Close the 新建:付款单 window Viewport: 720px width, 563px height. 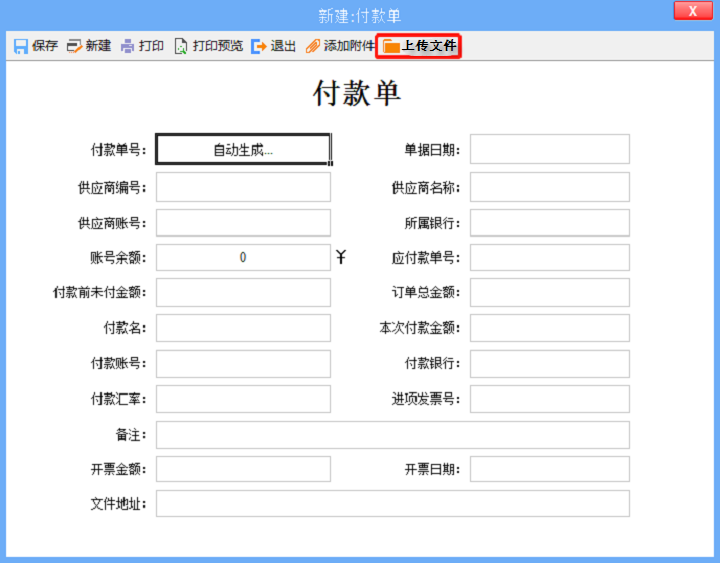(x=693, y=11)
